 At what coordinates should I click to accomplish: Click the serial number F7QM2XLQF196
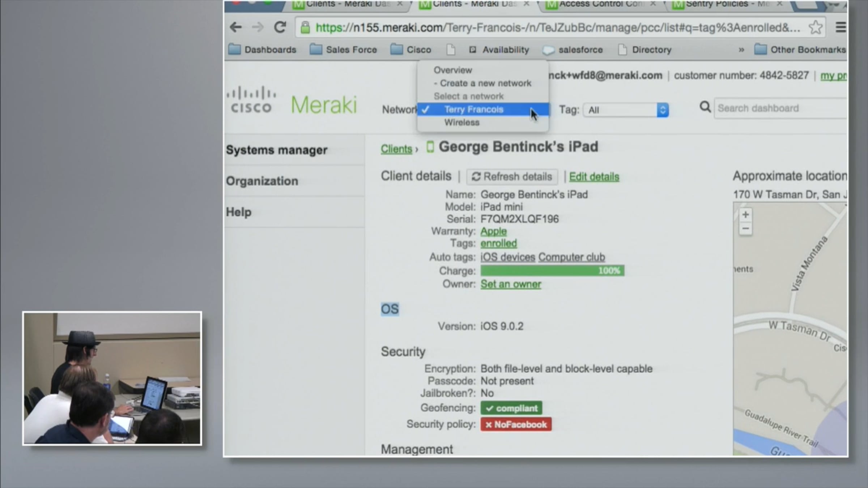[x=519, y=219]
